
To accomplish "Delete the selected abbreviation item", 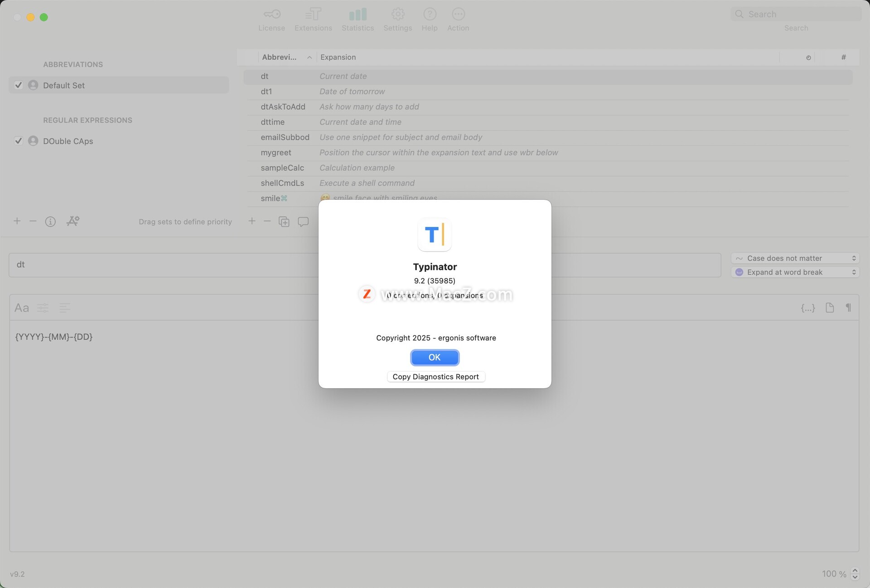I will (x=267, y=221).
